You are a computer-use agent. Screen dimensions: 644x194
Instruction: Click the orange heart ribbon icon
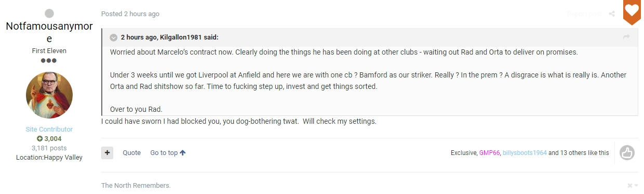point(632,11)
